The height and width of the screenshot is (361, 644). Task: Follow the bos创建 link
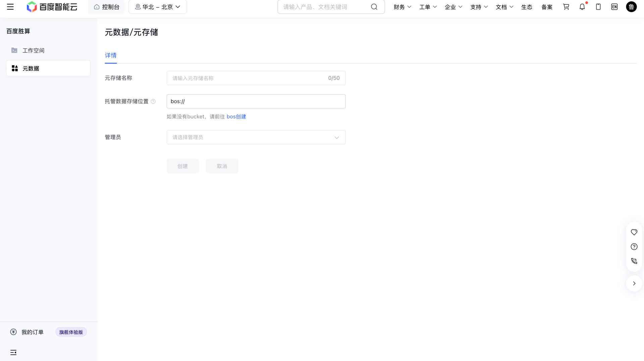point(236,117)
